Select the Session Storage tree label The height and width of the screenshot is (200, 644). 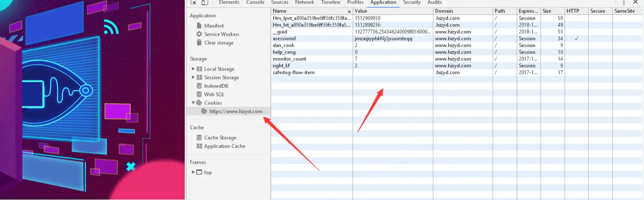pyautogui.click(x=222, y=77)
